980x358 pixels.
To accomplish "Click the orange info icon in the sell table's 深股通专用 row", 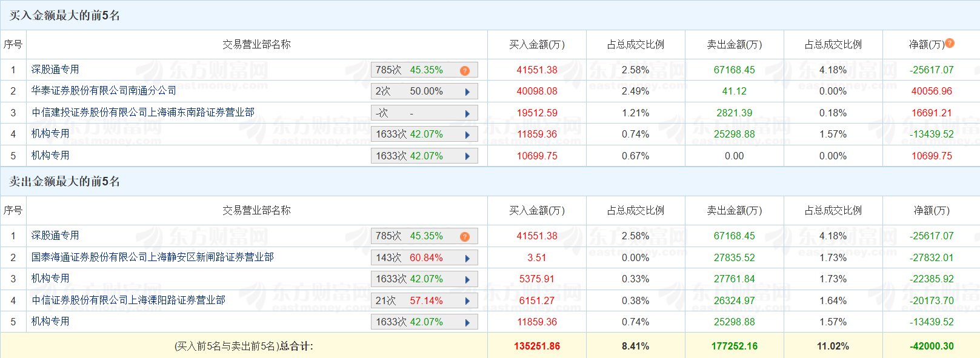I will (x=465, y=236).
